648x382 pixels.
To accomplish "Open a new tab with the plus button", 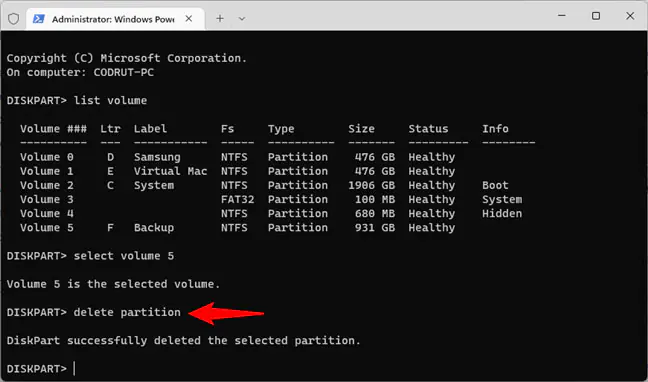I will [220, 18].
